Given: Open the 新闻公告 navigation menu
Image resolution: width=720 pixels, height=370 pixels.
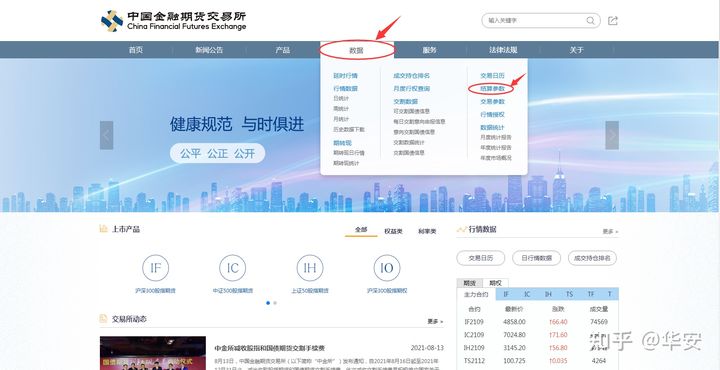Looking at the screenshot, I should [209, 50].
